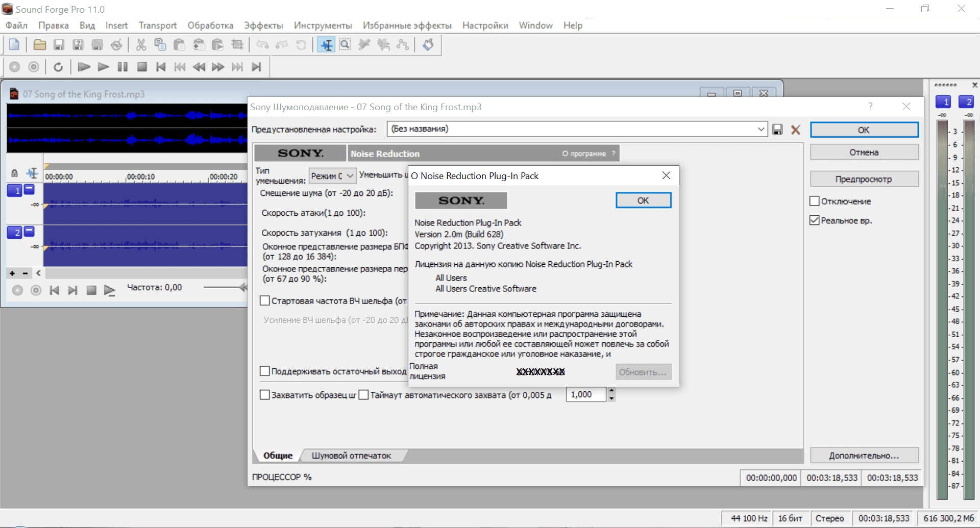Screen dimensions: 980x528
Task: Open the Файл menu
Action: tap(16, 26)
